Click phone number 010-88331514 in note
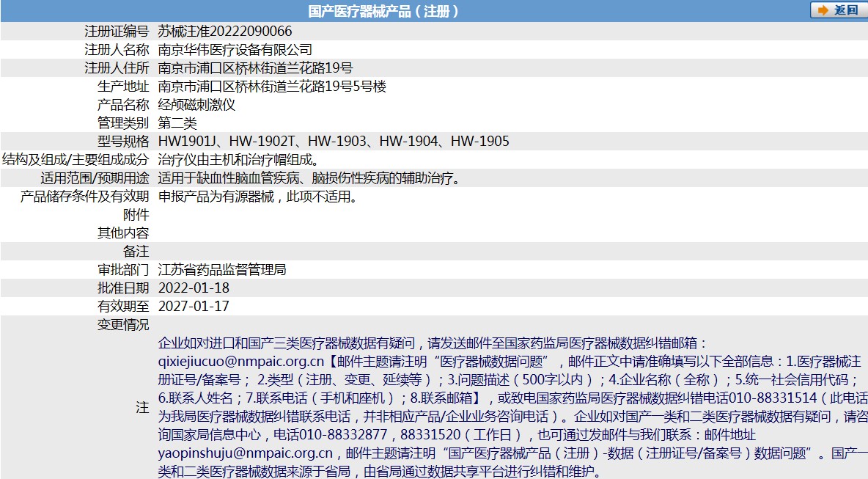 (x=773, y=398)
